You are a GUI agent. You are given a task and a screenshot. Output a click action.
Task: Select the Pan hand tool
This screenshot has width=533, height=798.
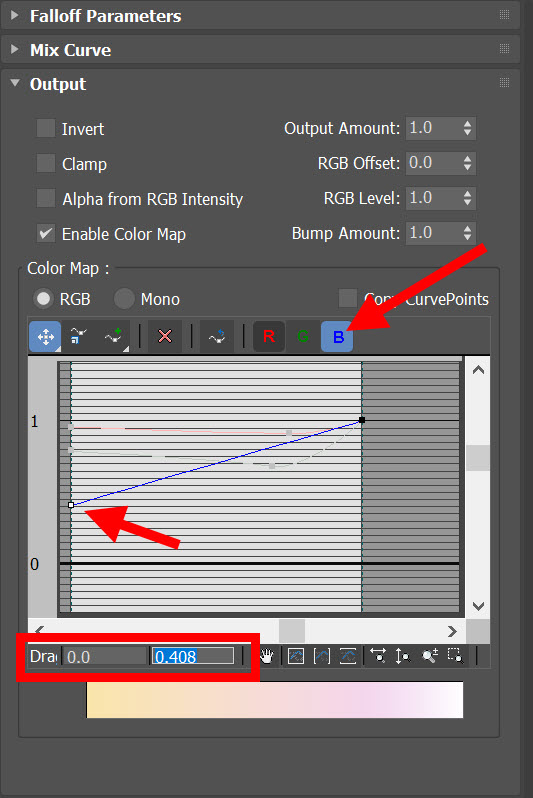(x=267, y=656)
